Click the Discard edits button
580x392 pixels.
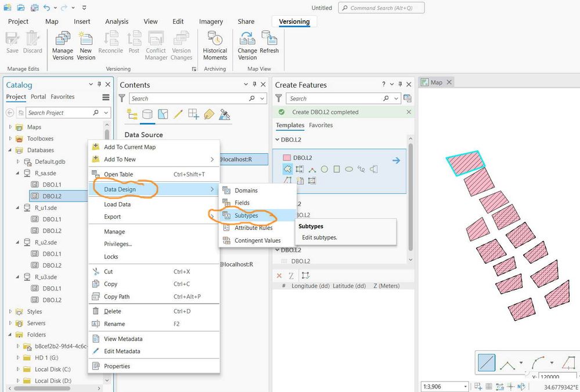(33, 42)
